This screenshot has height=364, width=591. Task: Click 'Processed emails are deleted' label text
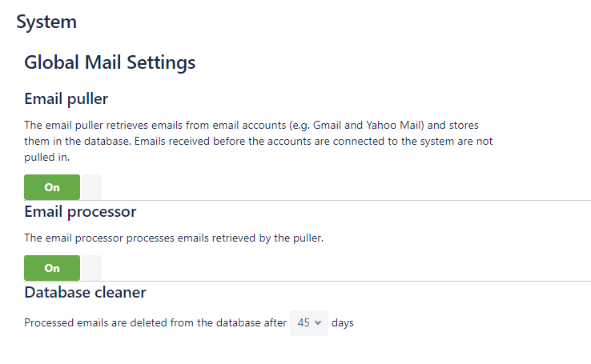coord(155,323)
